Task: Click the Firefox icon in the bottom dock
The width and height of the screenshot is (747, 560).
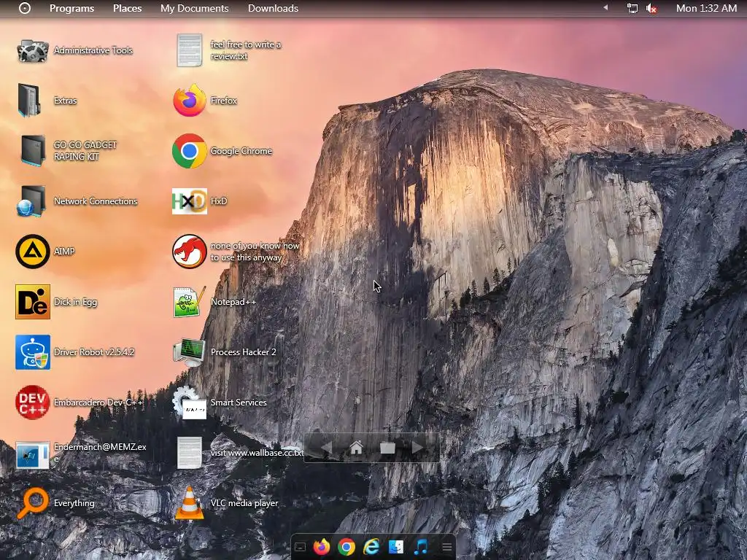Action: point(322,547)
